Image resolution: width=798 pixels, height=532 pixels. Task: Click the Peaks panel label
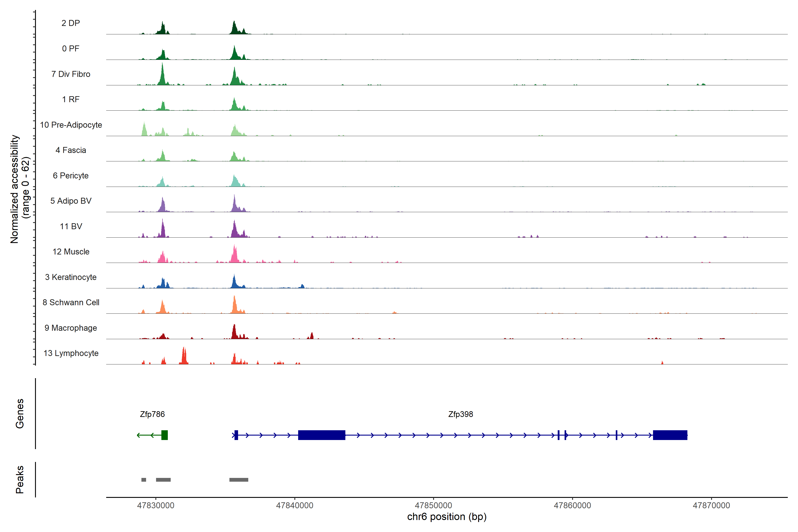point(20,479)
